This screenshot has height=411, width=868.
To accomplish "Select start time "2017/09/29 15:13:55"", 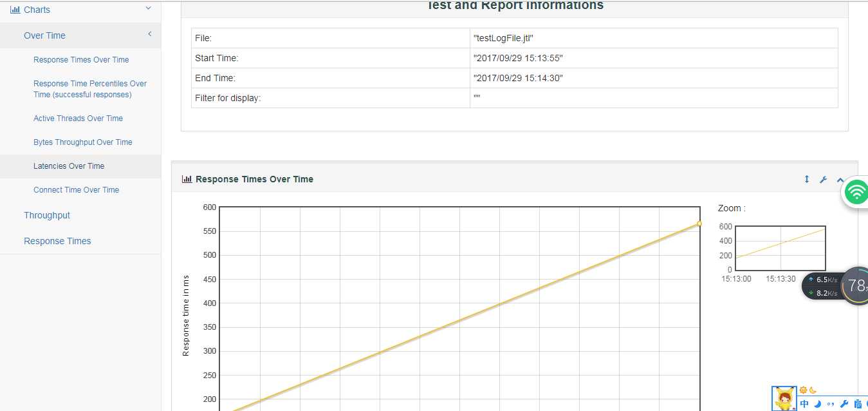I will point(518,58).
